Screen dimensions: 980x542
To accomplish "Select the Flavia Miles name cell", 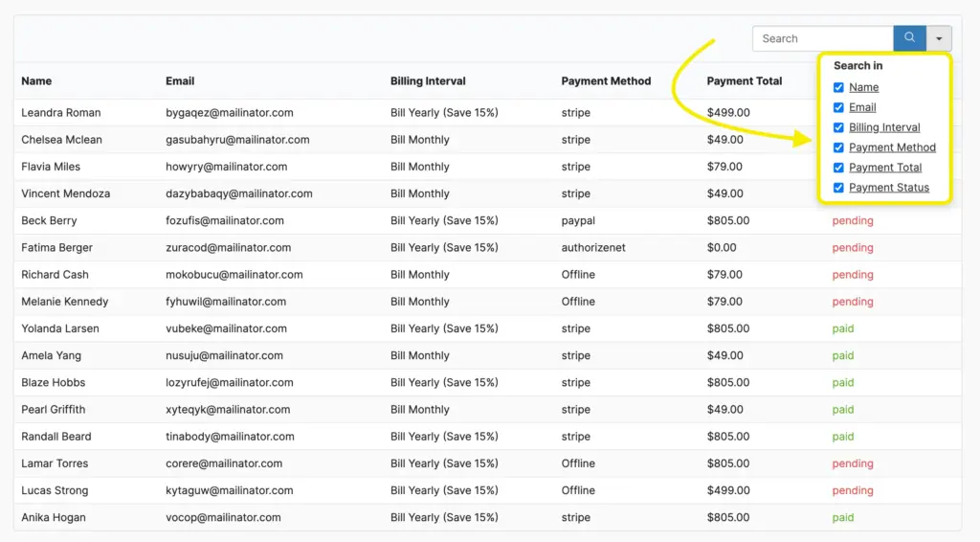I will tap(51, 167).
